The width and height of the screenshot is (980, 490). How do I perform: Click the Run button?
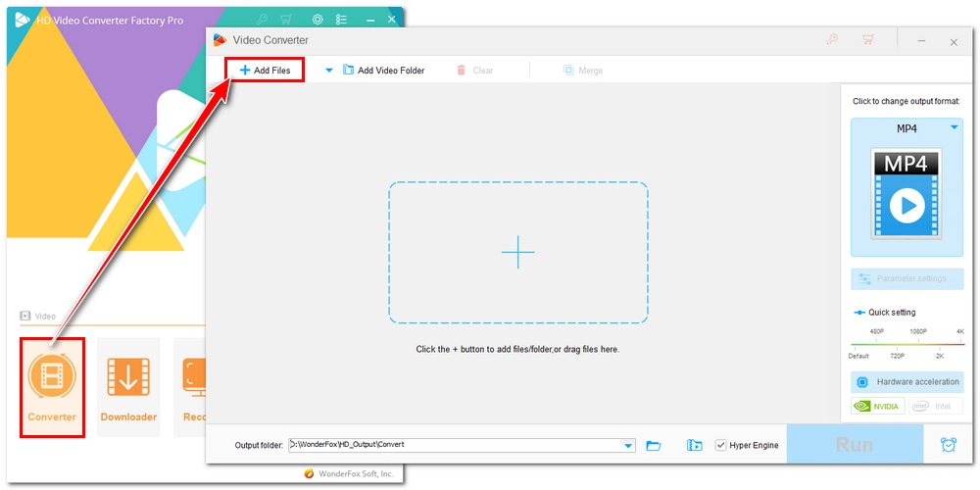pos(855,444)
